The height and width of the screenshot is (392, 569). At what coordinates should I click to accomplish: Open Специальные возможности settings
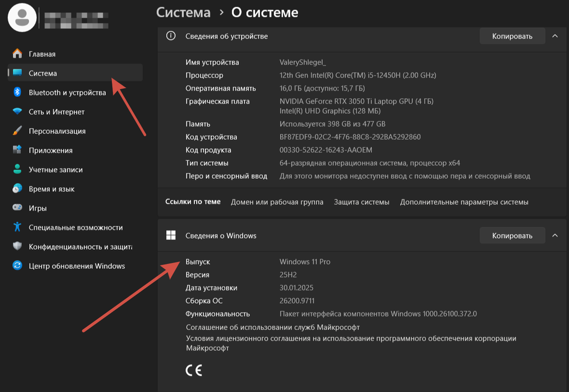[75, 227]
